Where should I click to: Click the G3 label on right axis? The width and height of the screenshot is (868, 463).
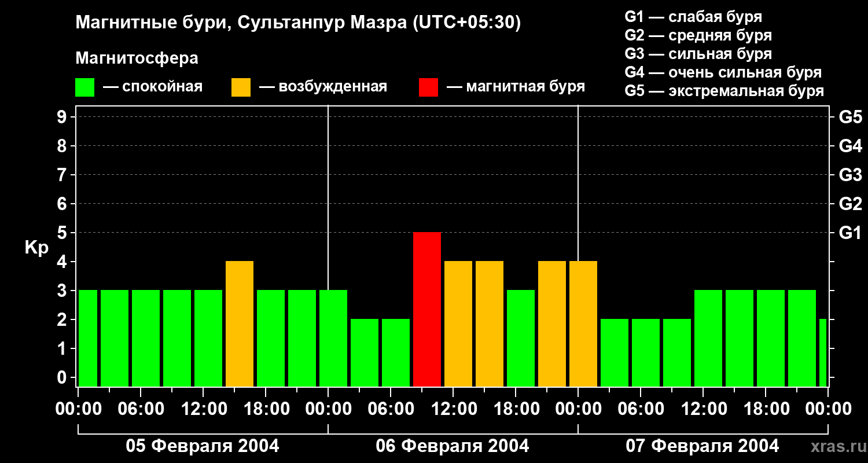point(851,175)
